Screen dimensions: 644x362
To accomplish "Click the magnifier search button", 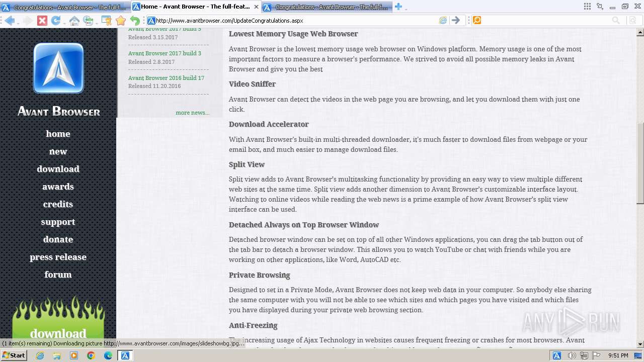I will coord(616,21).
